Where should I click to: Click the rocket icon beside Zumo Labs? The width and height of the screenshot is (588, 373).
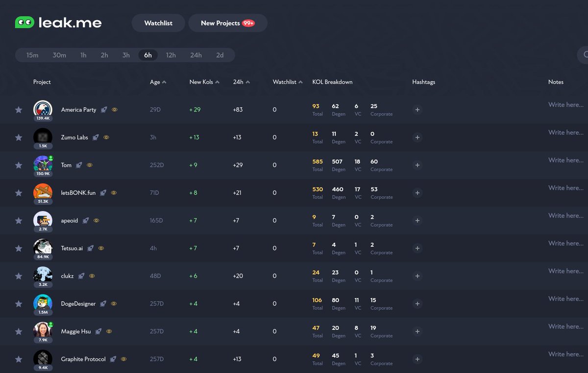(96, 137)
